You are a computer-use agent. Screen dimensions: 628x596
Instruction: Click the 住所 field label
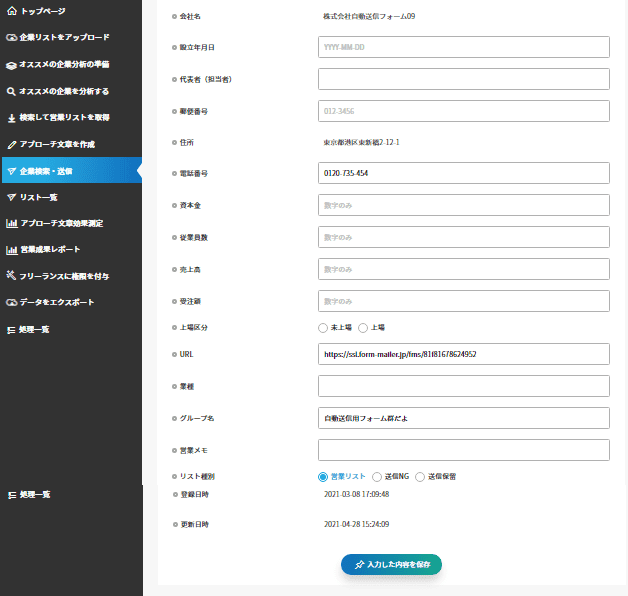[187, 143]
